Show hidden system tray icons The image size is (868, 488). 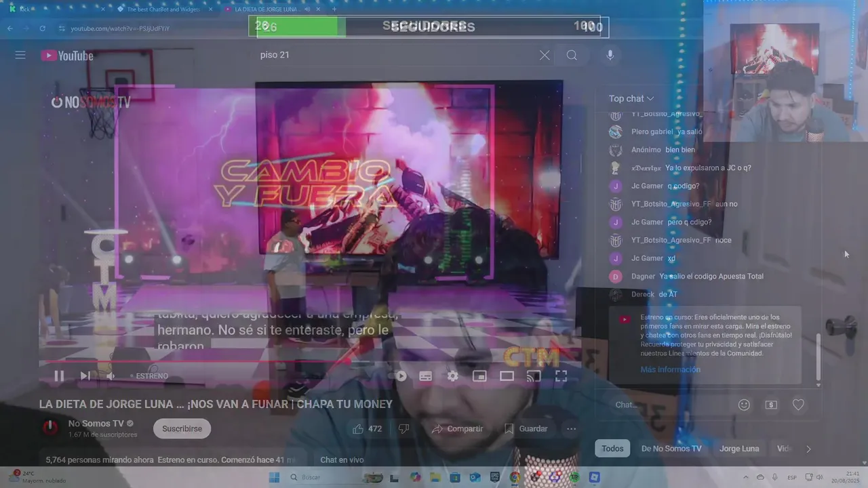point(747,477)
